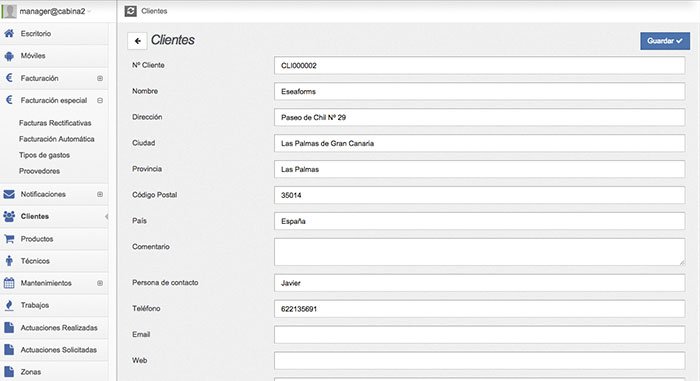Click the Facturación especial euro icon
Screen dimensions: 700x381
click(9, 100)
